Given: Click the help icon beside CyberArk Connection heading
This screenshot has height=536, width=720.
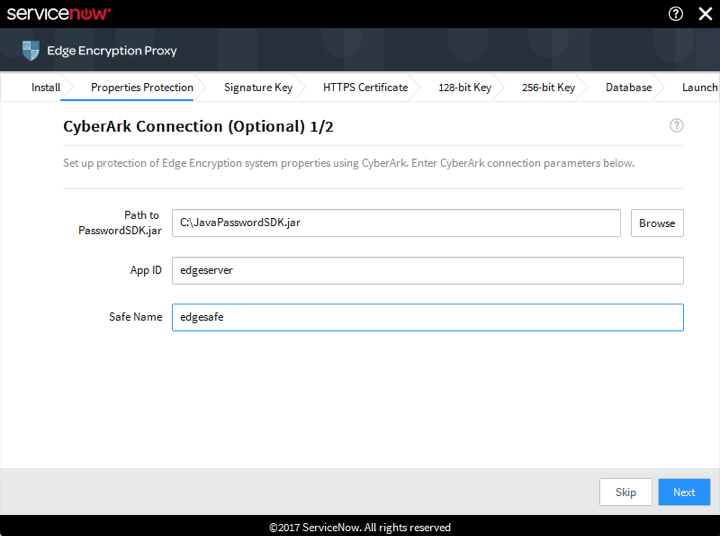Looking at the screenshot, I should point(676,125).
